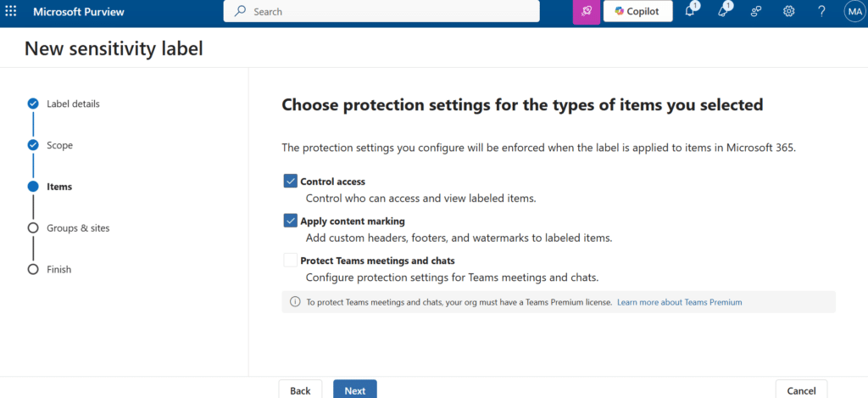
Task: Click the Back button
Action: 300,390
